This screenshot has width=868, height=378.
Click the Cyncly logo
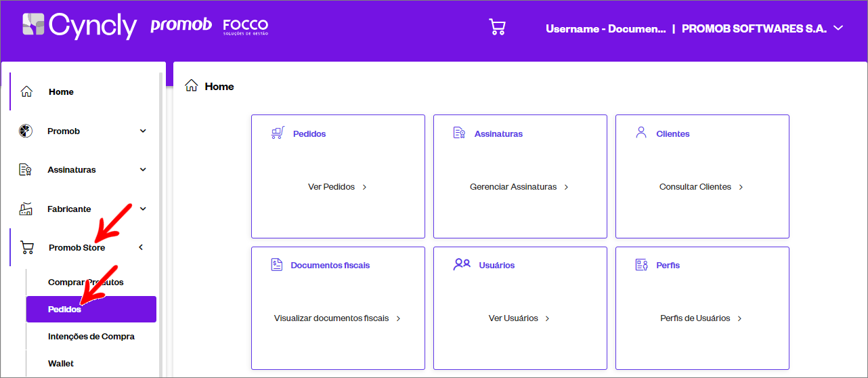click(x=80, y=26)
